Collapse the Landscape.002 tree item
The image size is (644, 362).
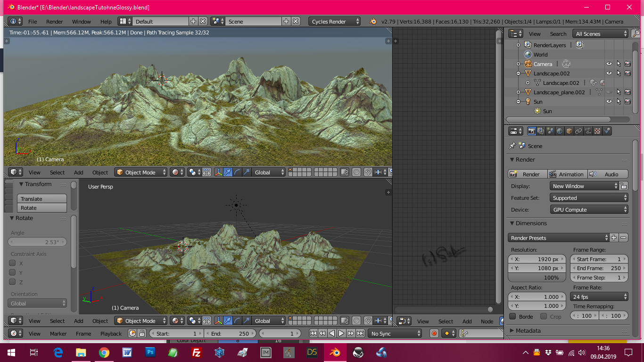pos(518,74)
